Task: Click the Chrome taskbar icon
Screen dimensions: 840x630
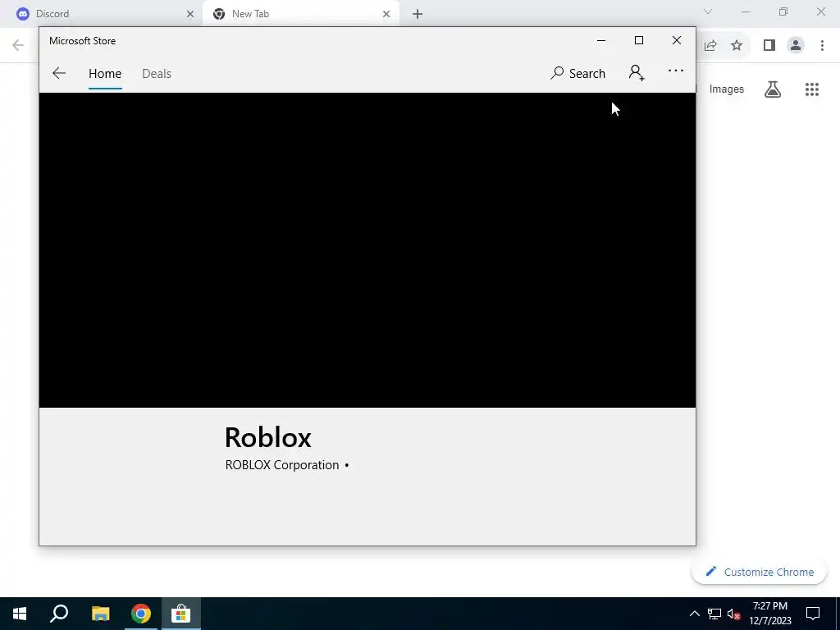Action: coord(141,614)
